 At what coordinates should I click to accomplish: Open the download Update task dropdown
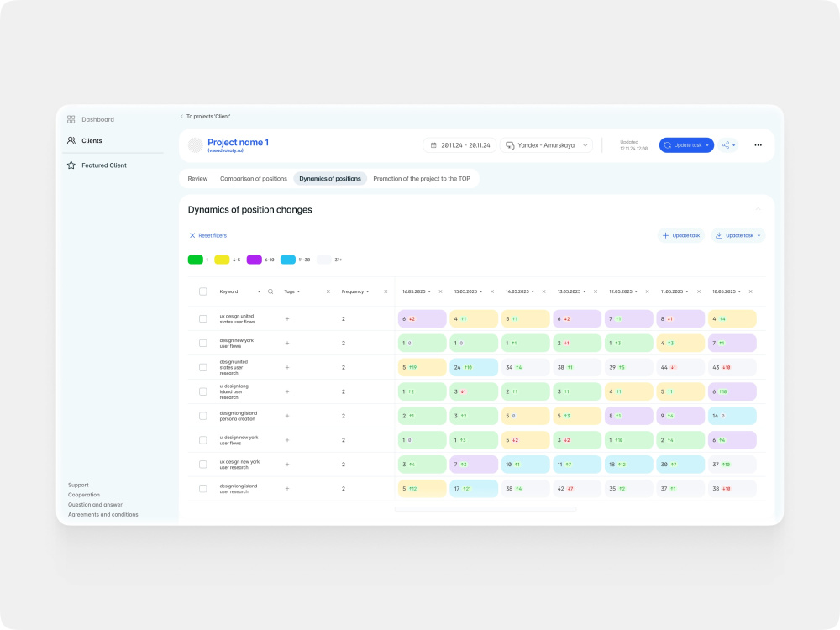pyautogui.click(x=738, y=235)
